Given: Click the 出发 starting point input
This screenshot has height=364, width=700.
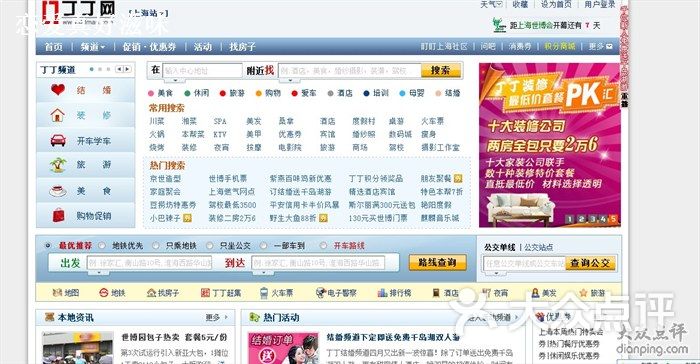Looking at the screenshot, I should pos(150,263).
